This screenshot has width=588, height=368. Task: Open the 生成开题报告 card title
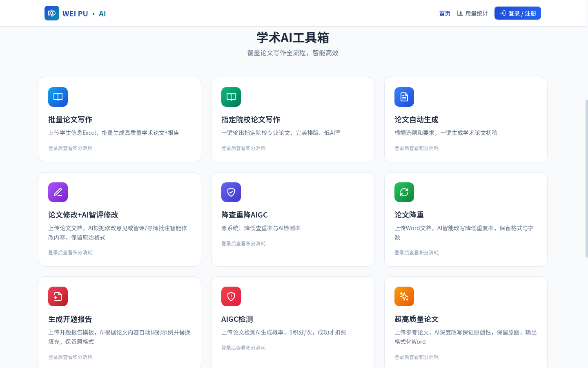[70, 319]
